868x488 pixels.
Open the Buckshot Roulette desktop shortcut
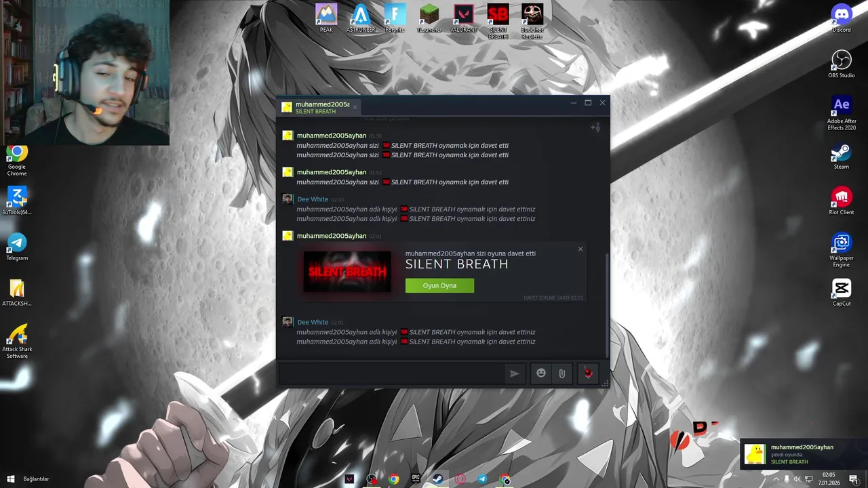(x=532, y=22)
